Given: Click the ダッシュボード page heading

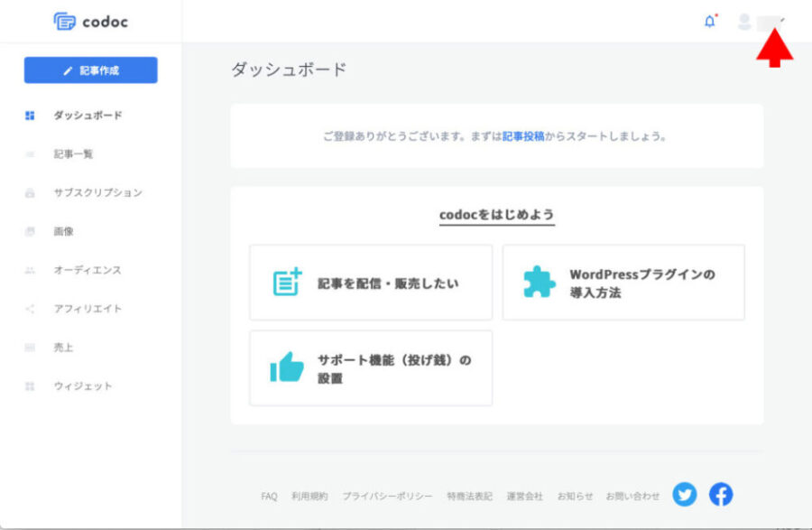Looking at the screenshot, I should pos(289,70).
